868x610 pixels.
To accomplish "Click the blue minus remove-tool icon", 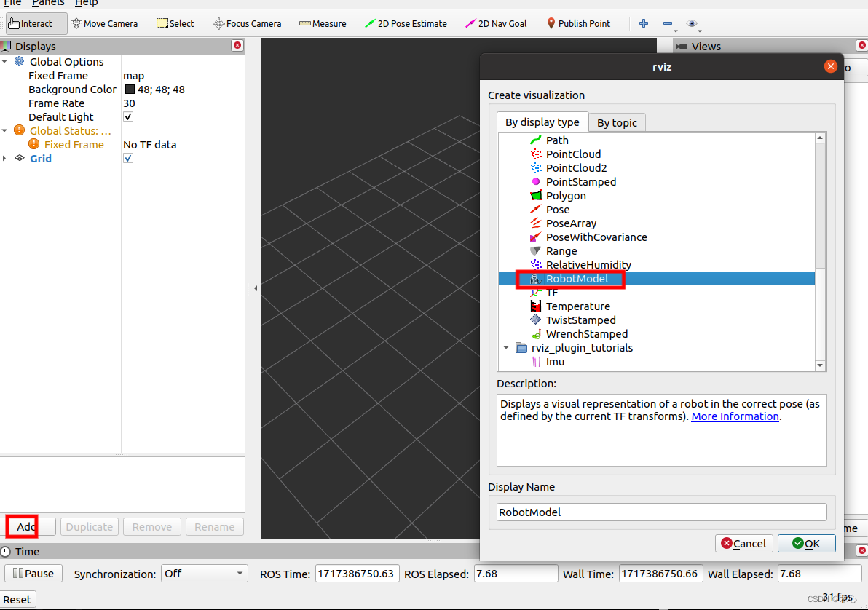I will coord(668,23).
